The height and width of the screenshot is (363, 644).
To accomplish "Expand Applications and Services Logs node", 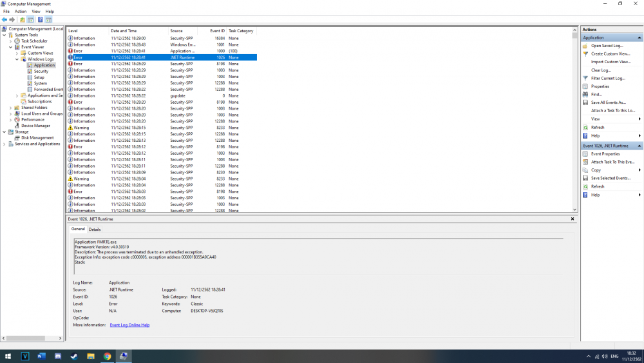I will click(x=17, y=95).
